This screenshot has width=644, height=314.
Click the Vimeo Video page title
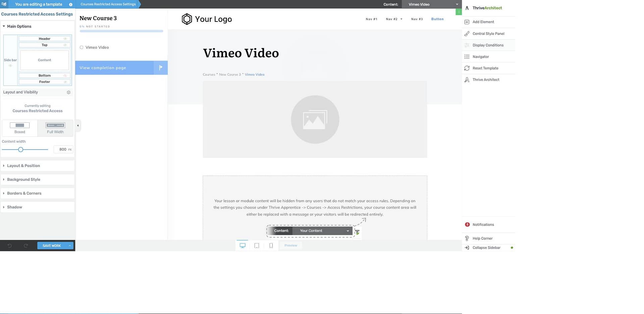pyautogui.click(x=241, y=53)
